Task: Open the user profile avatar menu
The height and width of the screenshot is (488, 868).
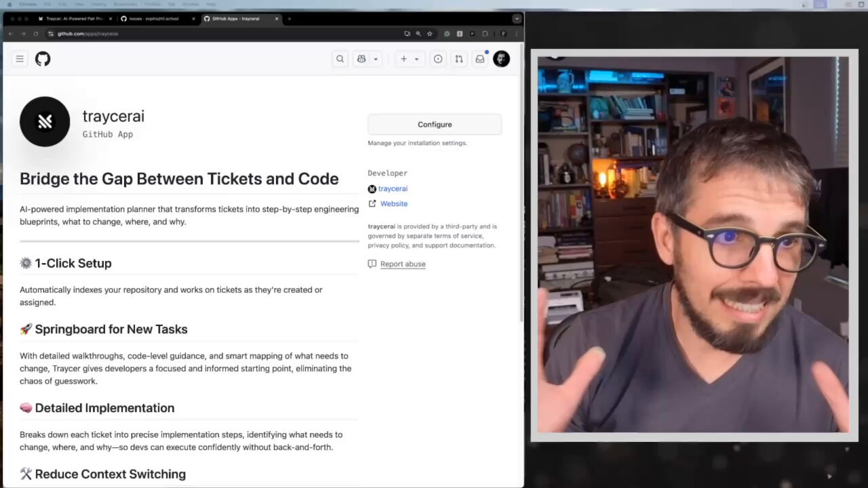Action: [x=501, y=59]
